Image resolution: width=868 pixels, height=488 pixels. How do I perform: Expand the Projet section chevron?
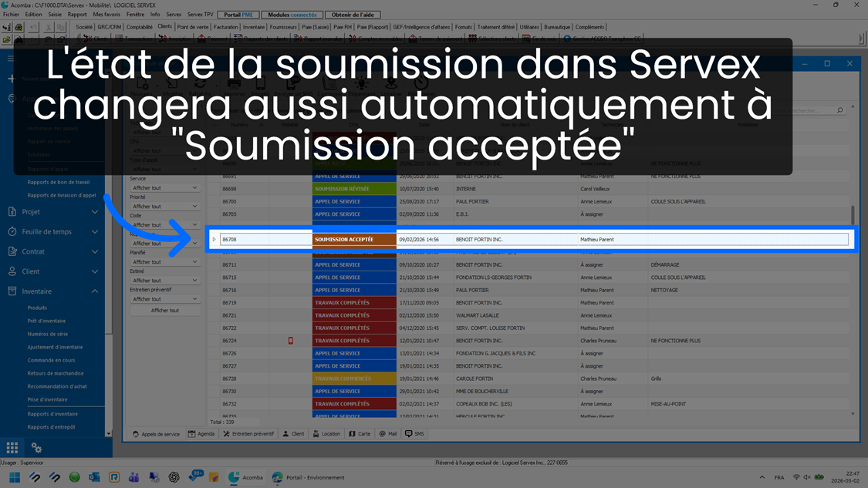pyautogui.click(x=95, y=212)
